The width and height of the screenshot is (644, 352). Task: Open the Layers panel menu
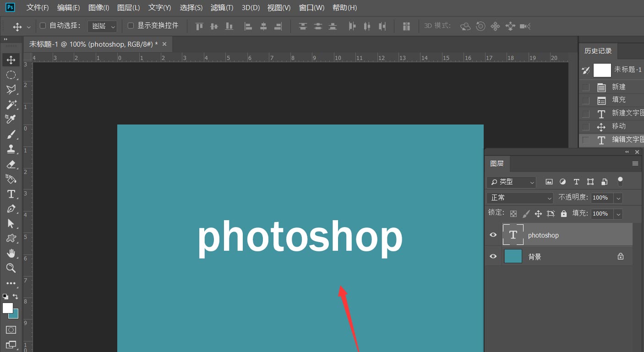click(x=635, y=163)
